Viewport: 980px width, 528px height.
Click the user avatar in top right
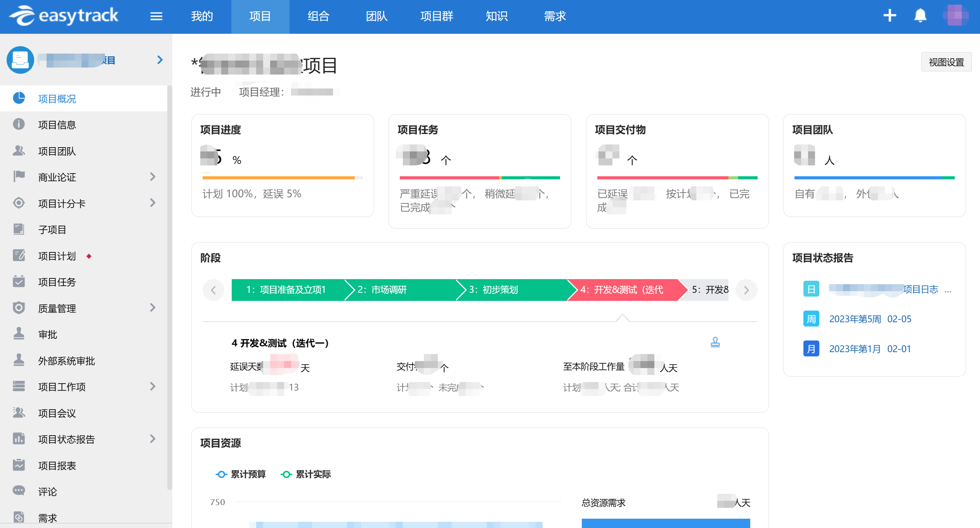(955, 16)
